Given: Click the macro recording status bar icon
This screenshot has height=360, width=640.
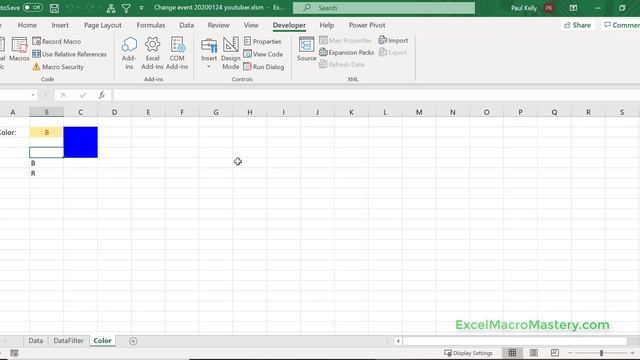Looking at the screenshot, I should tap(14, 353).
